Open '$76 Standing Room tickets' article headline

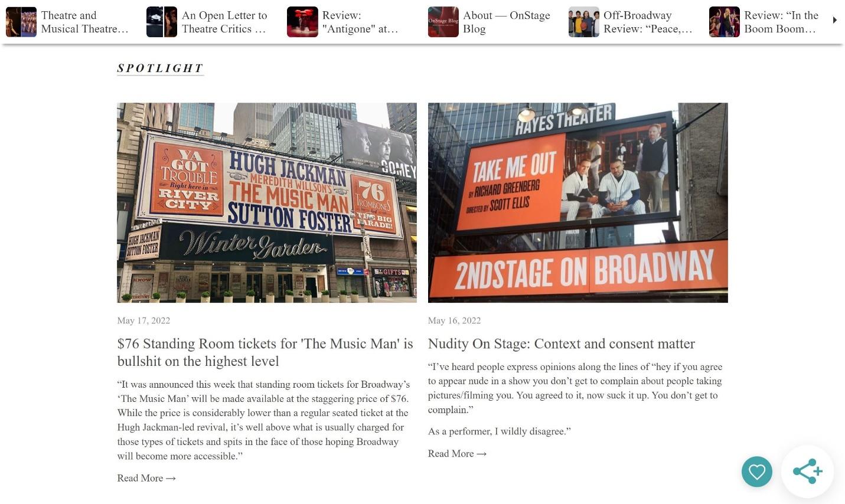(265, 352)
